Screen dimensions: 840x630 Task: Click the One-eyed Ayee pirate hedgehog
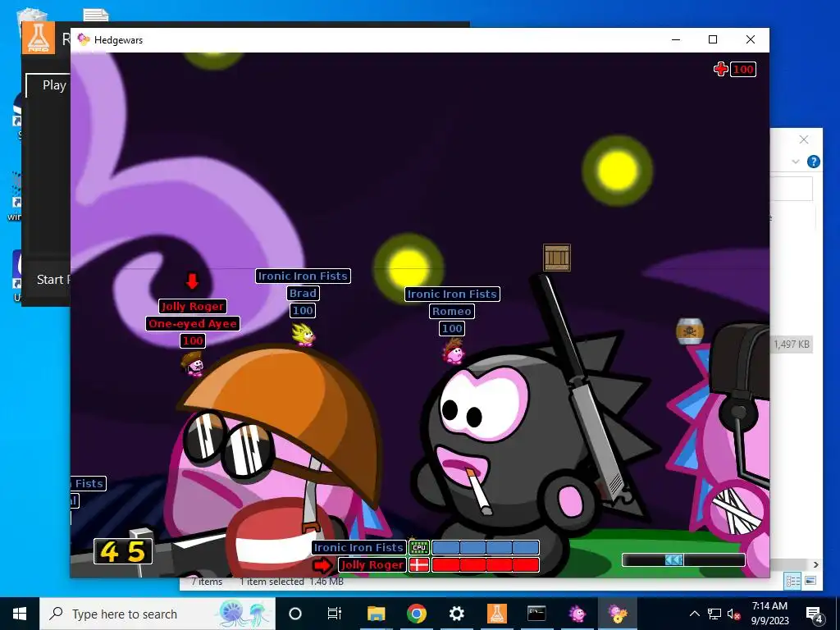coord(192,363)
